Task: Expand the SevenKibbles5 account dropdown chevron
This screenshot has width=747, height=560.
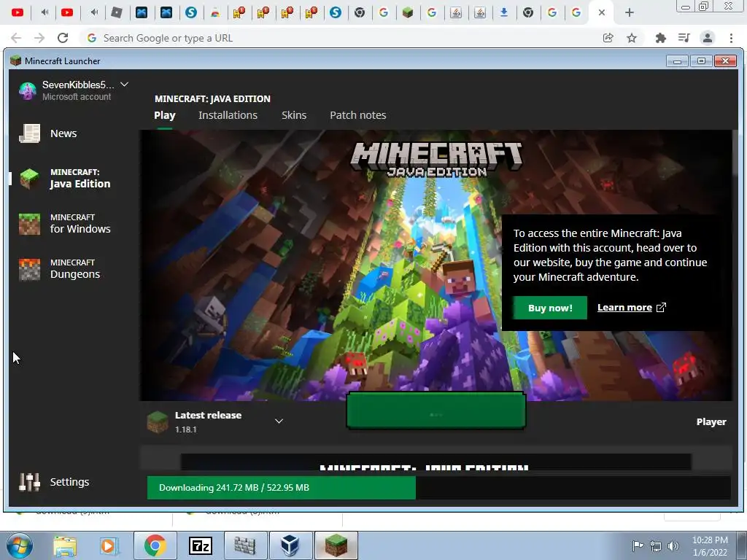Action: (x=124, y=85)
